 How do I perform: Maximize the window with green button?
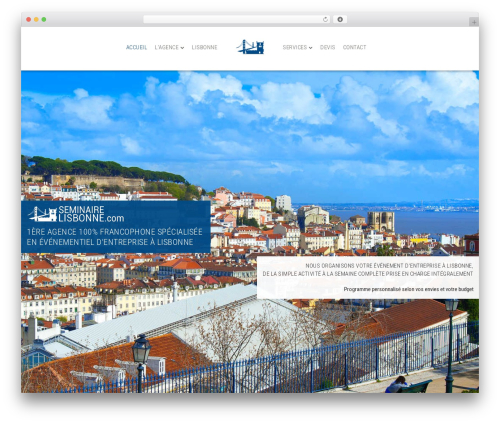pyautogui.click(x=44, y=19)
